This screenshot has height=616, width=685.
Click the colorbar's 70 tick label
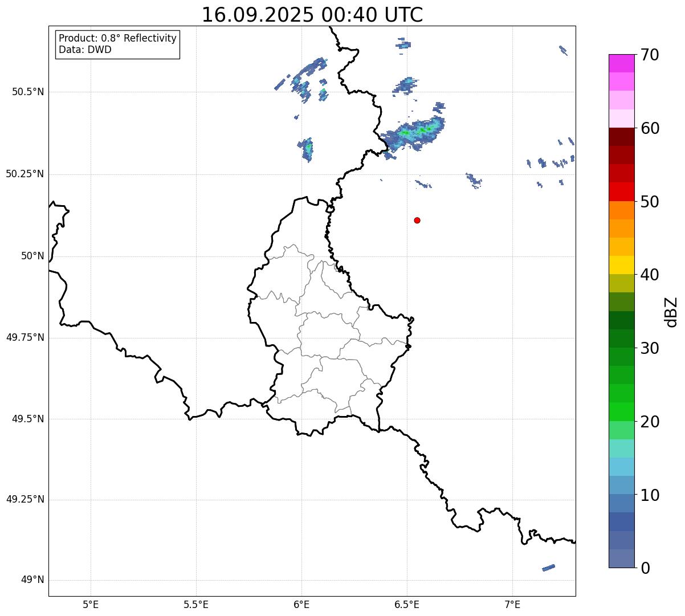(x=650, y=55)
